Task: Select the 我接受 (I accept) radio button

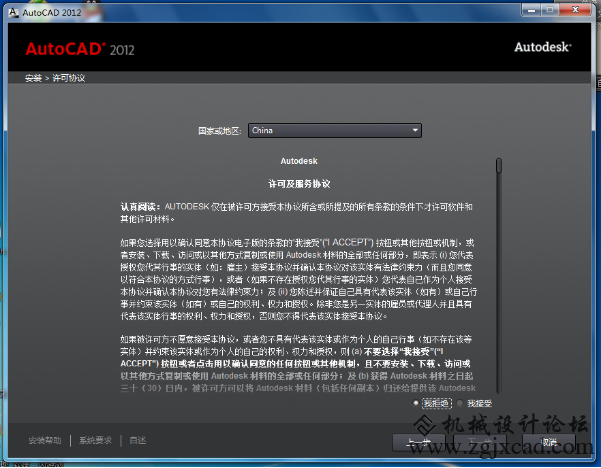Action: click(x=460, y=403)
